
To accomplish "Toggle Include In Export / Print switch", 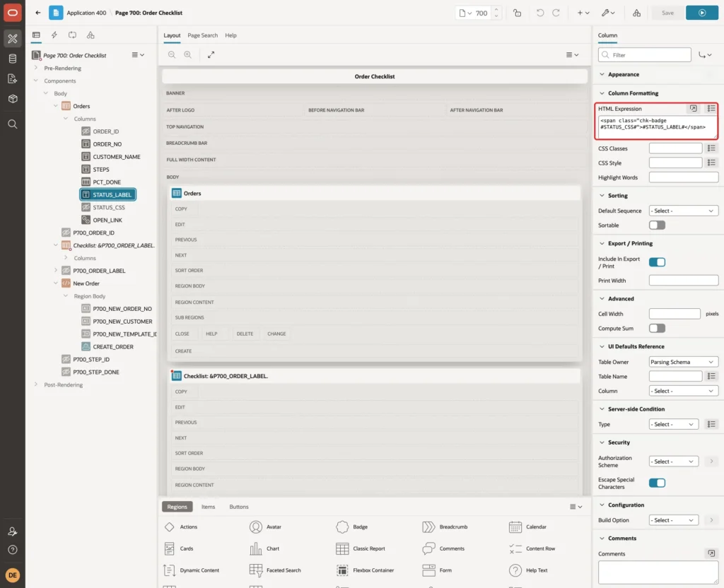I will point(657,262).
